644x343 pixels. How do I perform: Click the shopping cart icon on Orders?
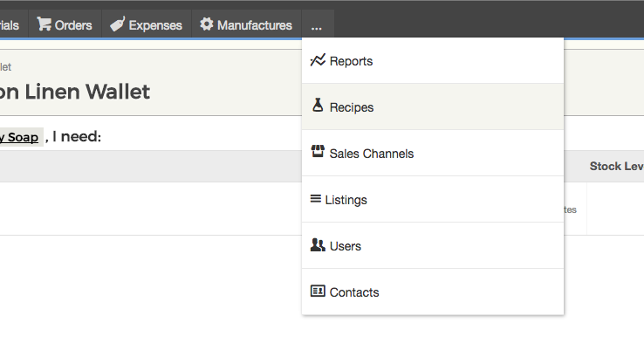tap(44, 24)
